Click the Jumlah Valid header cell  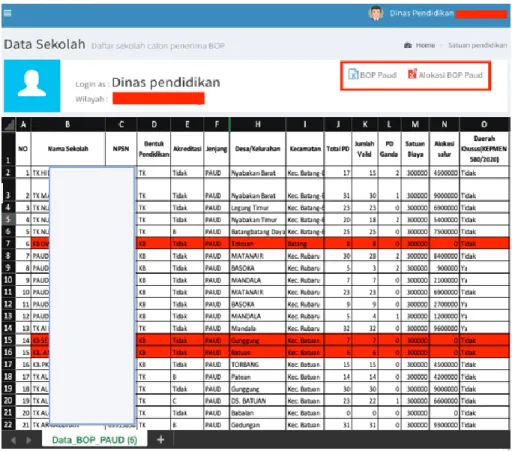pyautogui.click(x=364, y=149)
